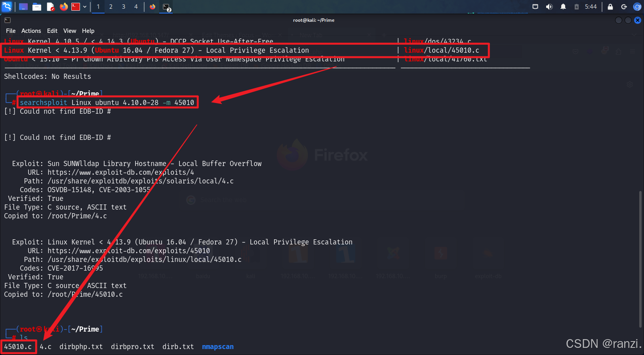Switch to workspace 3
Viewport: 644px width, 355px height.
pyautogui.click(x=124, y=7)
